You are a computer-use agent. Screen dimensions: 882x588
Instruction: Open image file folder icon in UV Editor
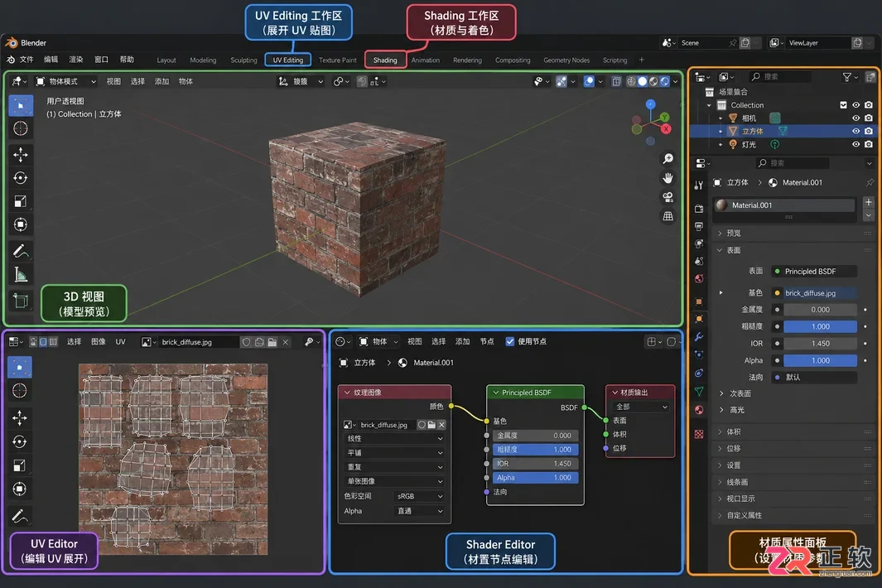click(272, 342)
